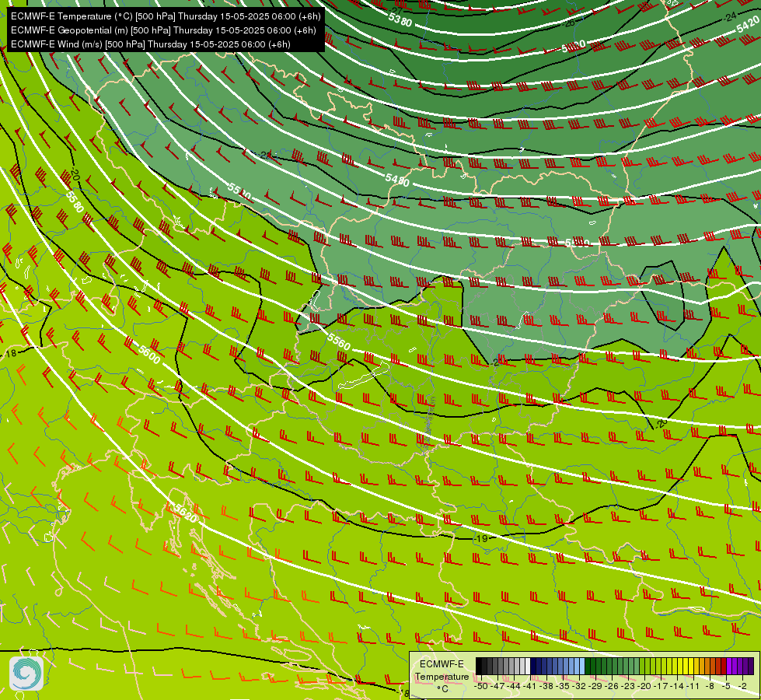
Task: Click the ECMWF-E legend title
Action: click(442, 664)
